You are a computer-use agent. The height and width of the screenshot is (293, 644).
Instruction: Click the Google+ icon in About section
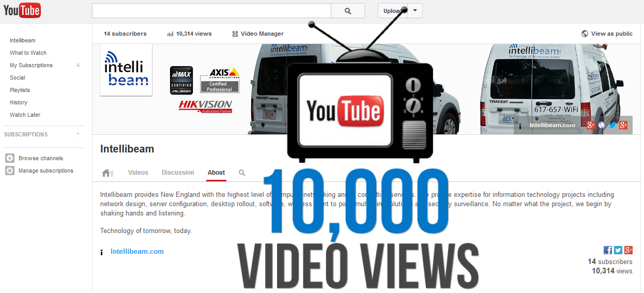(628, 250)
